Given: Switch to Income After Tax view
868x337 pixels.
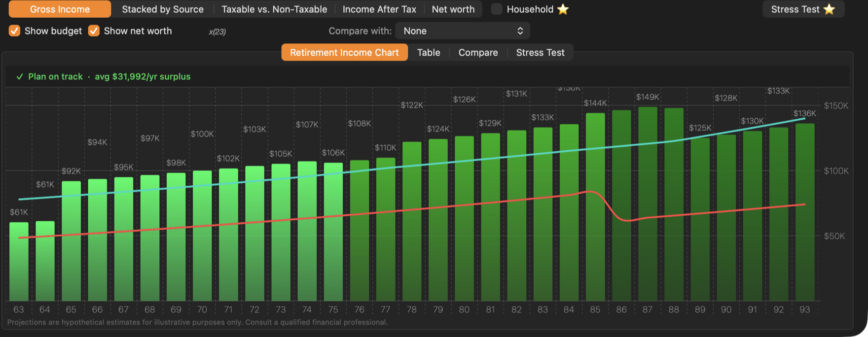Looking at the screenshot, I should coord(379,9).
